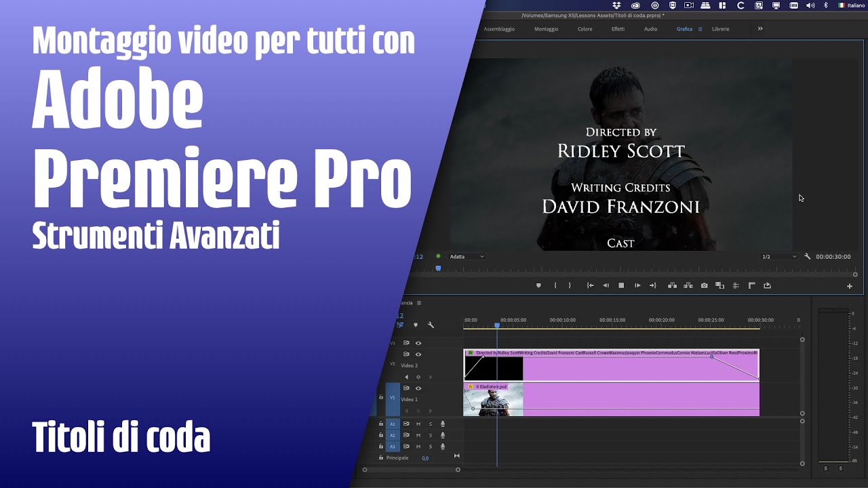
Task: Step forward one frame
Action: 637,285
